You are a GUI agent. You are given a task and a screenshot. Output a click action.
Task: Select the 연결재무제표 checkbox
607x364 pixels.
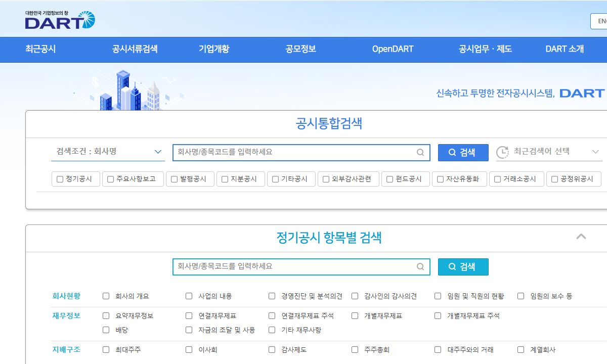(189, 316)
